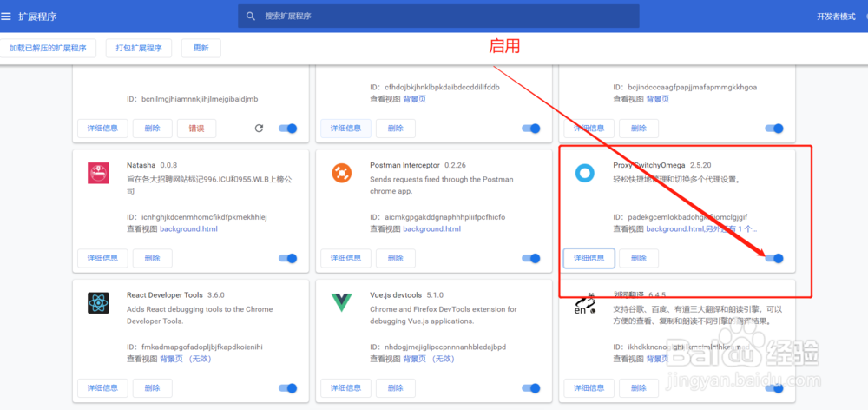Reload extension with the refresh icon
Screen dimensions: 868x410
coord(259,129)
